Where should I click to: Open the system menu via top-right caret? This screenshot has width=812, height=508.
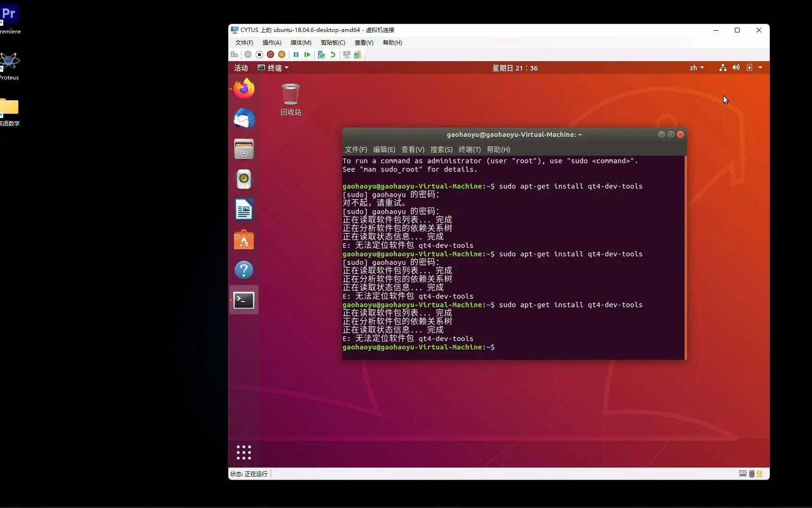click(761, 67)
